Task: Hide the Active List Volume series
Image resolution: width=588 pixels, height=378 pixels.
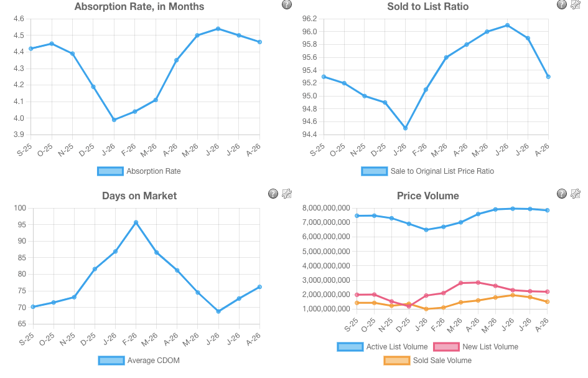Action: coord(383,347)
